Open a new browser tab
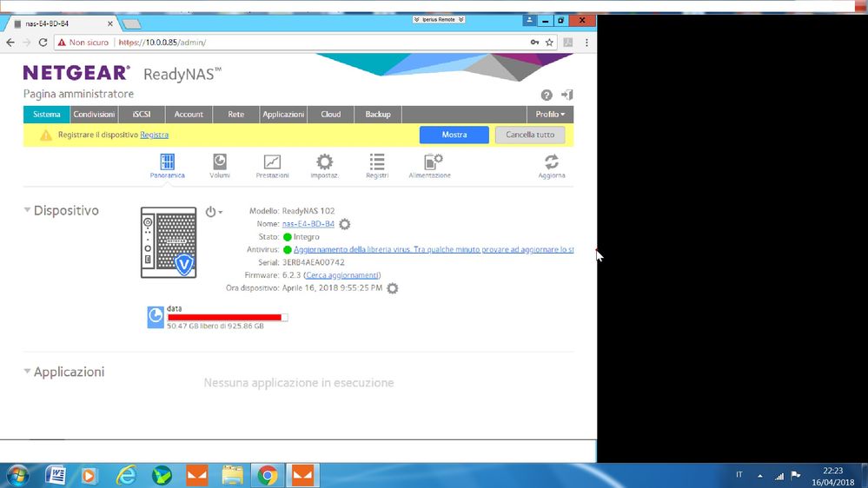The width and height of the screenshot is (868, 488). 132,23
